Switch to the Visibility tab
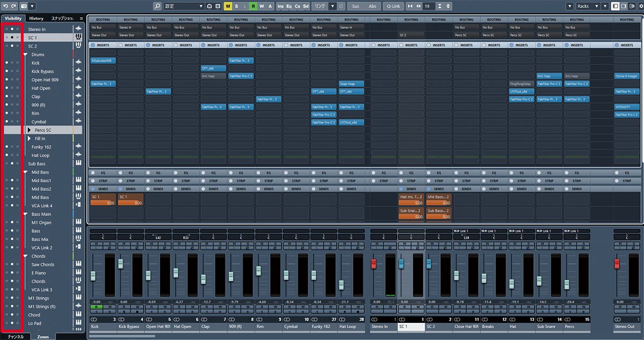The width and height of the screenshot is (644, 340). [13, 18]
